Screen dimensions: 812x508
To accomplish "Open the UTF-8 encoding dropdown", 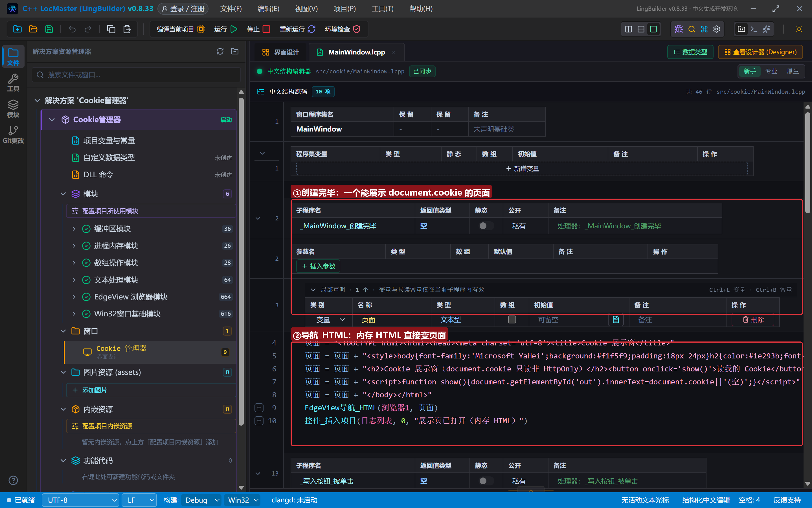I will [x=81, y=500].
